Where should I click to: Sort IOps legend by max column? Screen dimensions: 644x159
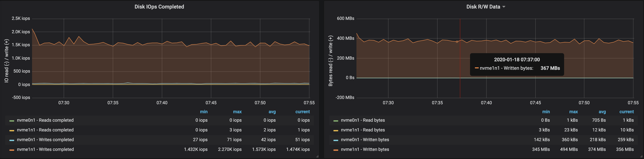tap(237, 112)
